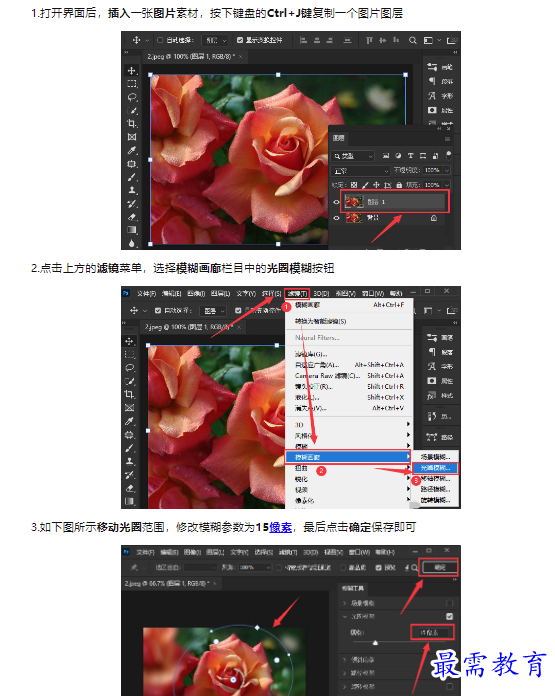
Task: Toggle the preview checkbox in step 3 options bar
Action: (x=378, y=567)
